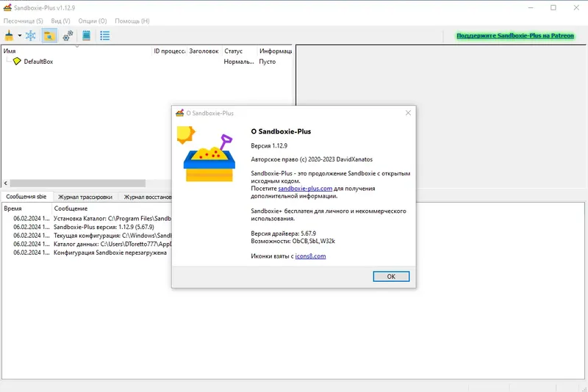Click the Время column header
Viewport: 588px width, 392px height.
(26, 208)
